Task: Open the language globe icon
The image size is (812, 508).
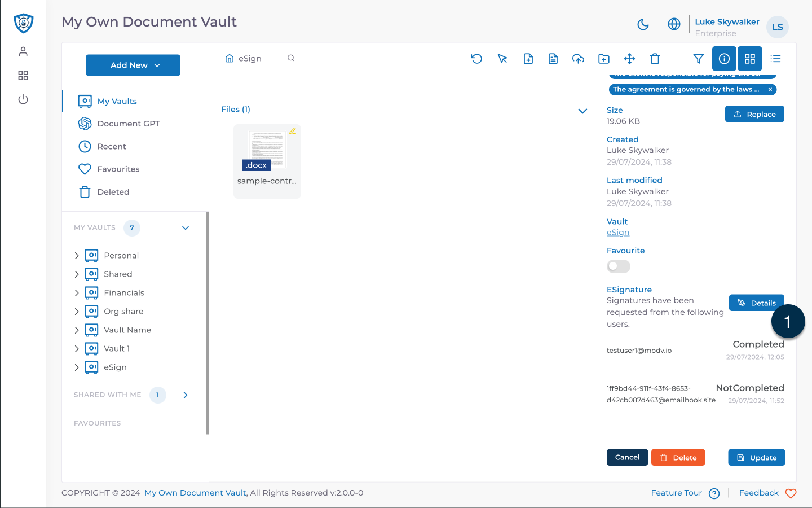Action: coord(674,24)
